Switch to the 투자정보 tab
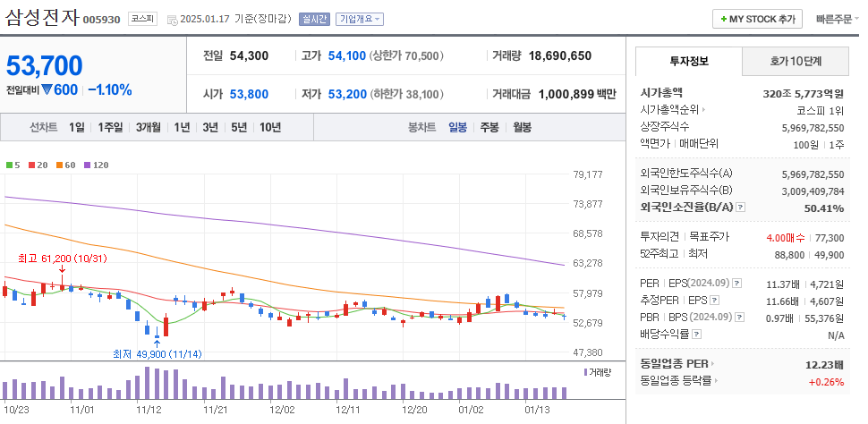 coord(689,61)
